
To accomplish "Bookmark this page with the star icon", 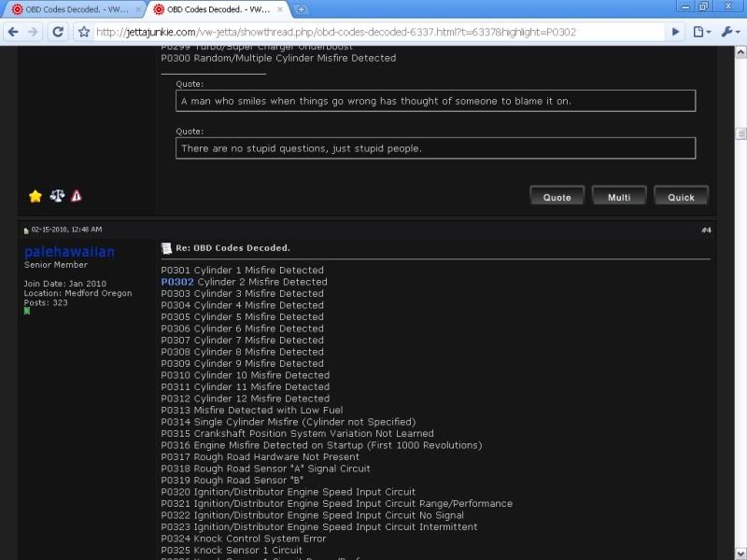I will click(x=84, y=32).
